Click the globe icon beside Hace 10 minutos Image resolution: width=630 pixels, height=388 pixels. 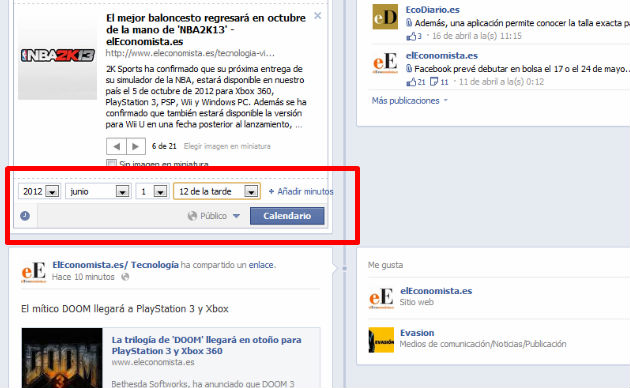pyautogui.click(x=125, y=277)
